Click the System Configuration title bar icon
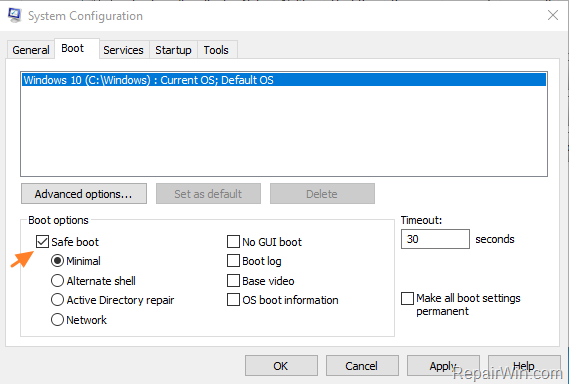The width and height of the screenshot is (569, 384). [15, 15]
